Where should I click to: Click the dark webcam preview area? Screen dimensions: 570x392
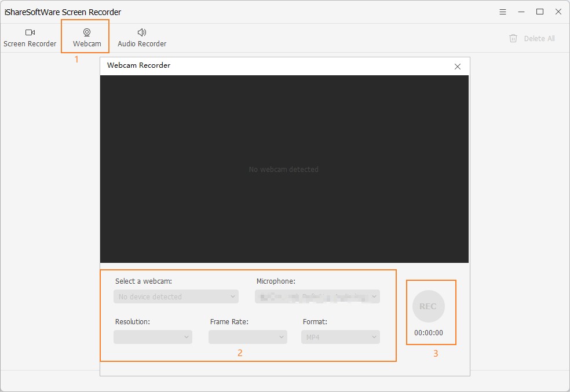(284, 145)
